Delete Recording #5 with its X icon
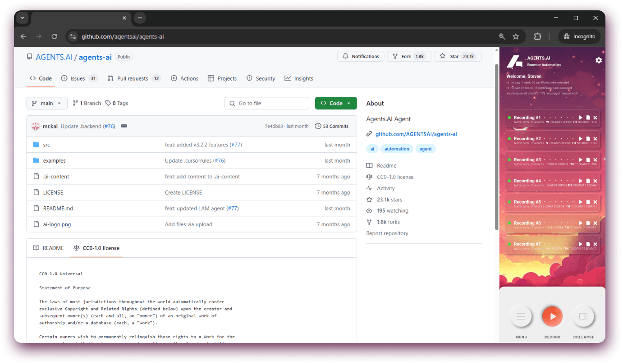Image resolution: width=623 pixels, height=364 pixels. click(595, 202)
